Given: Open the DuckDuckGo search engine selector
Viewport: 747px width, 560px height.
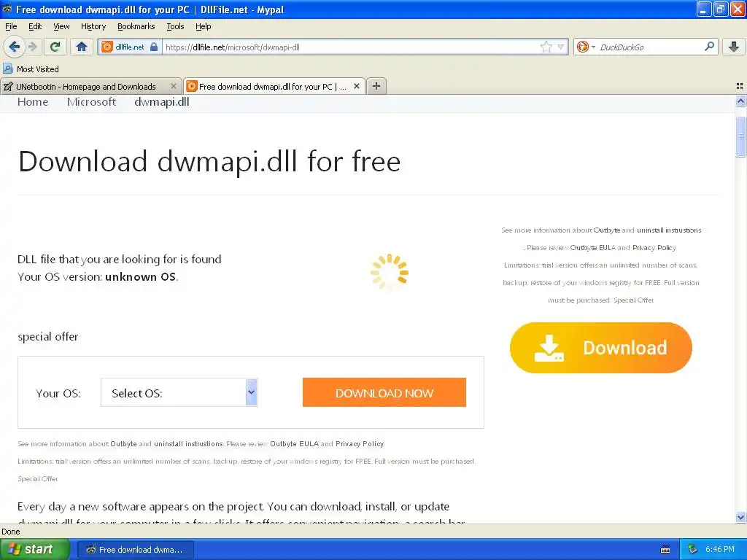Looking at the screenshot, I should click(586, 47).
